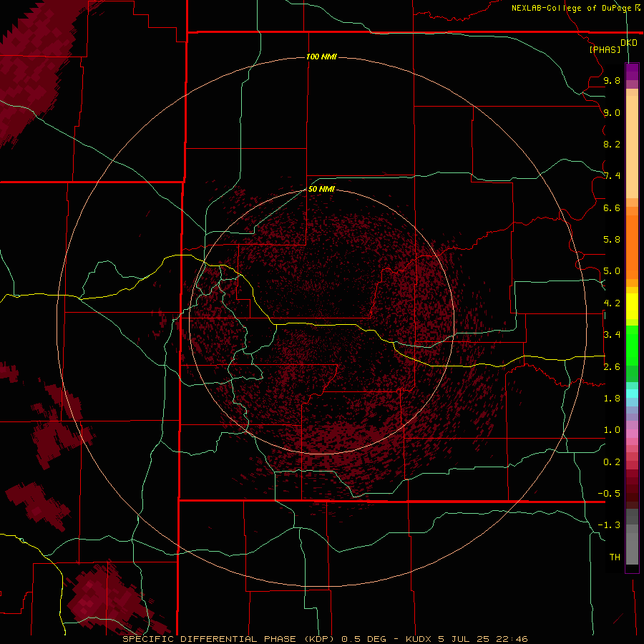Click the -1.3 scale value

click(609, 525)
